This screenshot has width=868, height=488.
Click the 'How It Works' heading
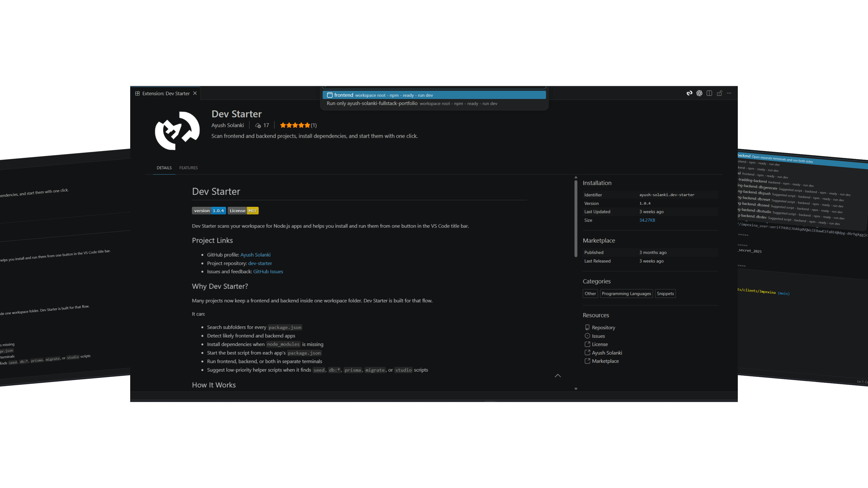coord(214,385)
